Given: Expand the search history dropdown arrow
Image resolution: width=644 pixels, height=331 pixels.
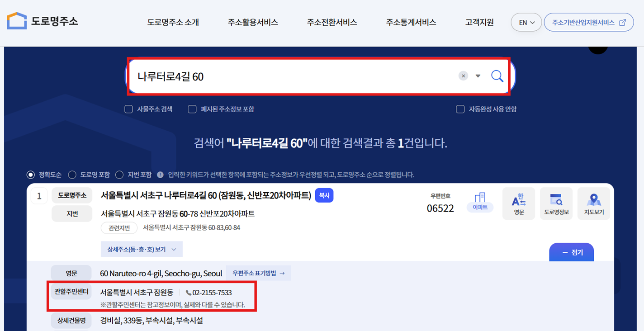Looking at the screenshot, I should 478,76.
